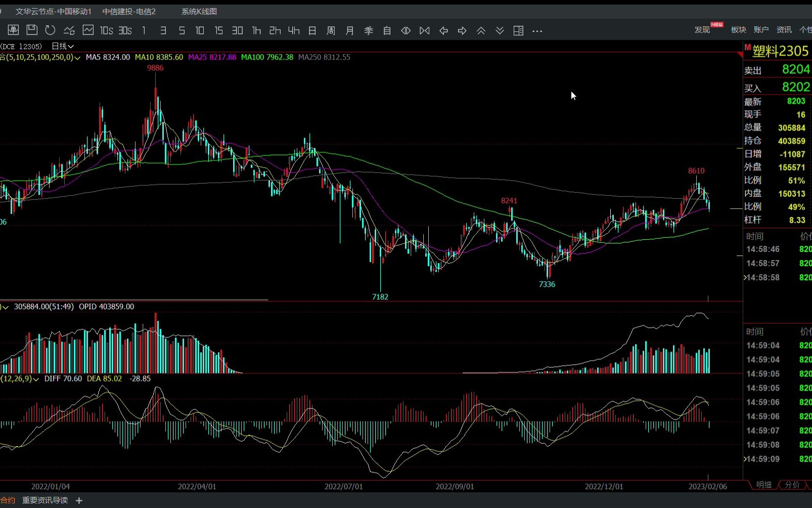Switch to the 分价 tab
The height and width of the screenshot is (508, 812).
click(x=792, y=485)
